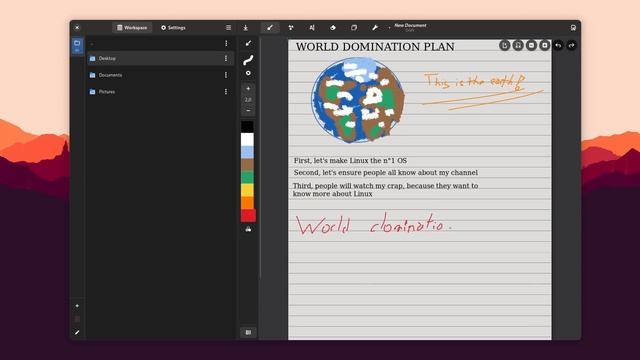The height and width of the screenshot is (360, 640).
Task: Click second round canvas overlay button
Action: pyautogui.click(x=518, y=45)
